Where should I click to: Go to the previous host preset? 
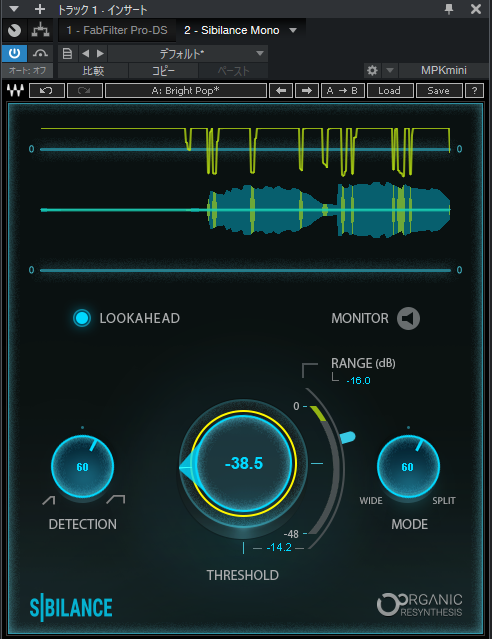click(x=85, y=53)
